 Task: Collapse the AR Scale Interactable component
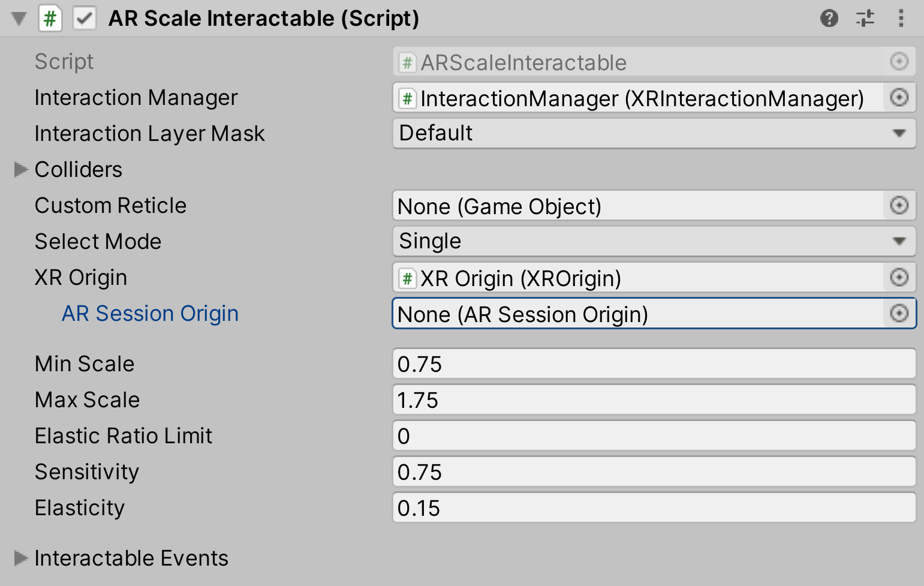[x=18, y=18]
